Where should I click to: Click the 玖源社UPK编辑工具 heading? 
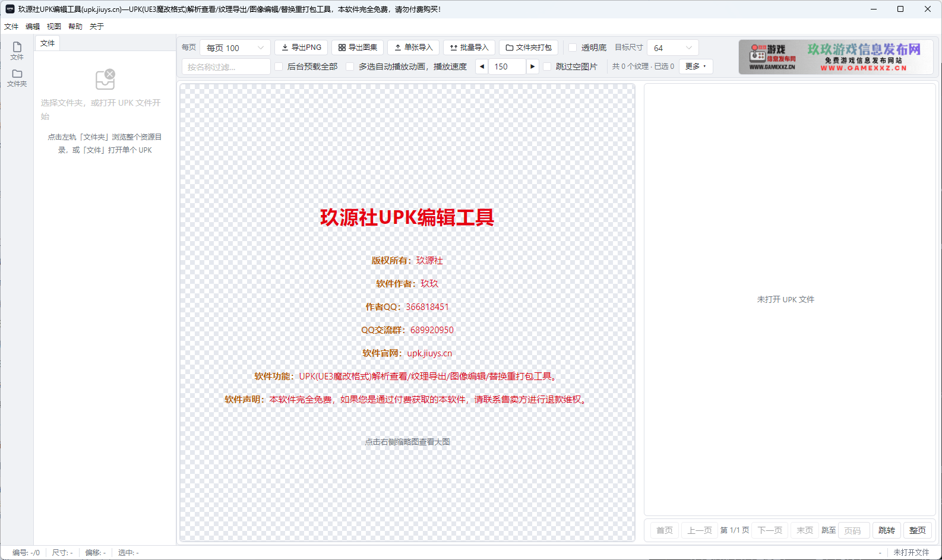coord(407,217)
